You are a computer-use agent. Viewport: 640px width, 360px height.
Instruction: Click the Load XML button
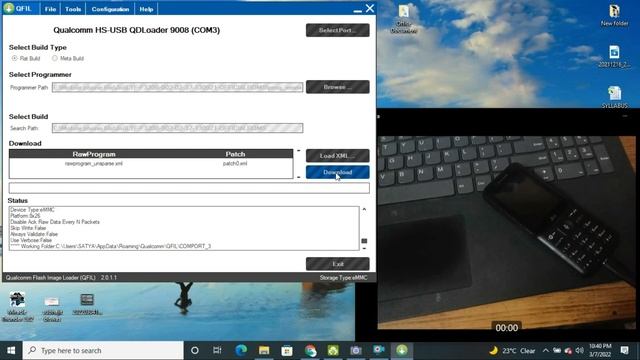click(x=338, y=156)
